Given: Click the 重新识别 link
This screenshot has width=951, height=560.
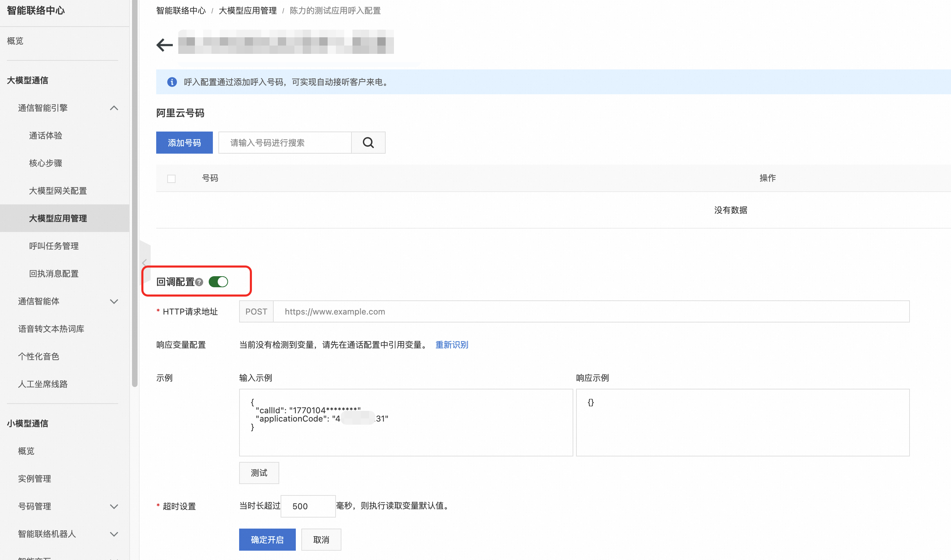Looking at the screenshot, I should [x=452, y=345].
